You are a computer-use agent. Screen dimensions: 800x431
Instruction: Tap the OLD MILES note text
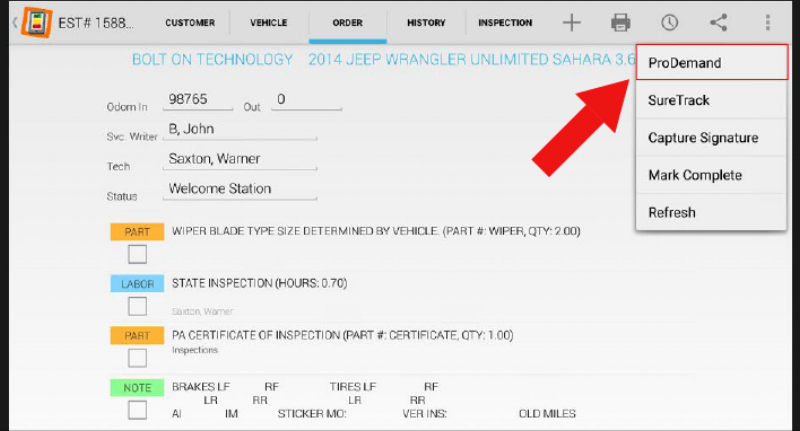547,414
